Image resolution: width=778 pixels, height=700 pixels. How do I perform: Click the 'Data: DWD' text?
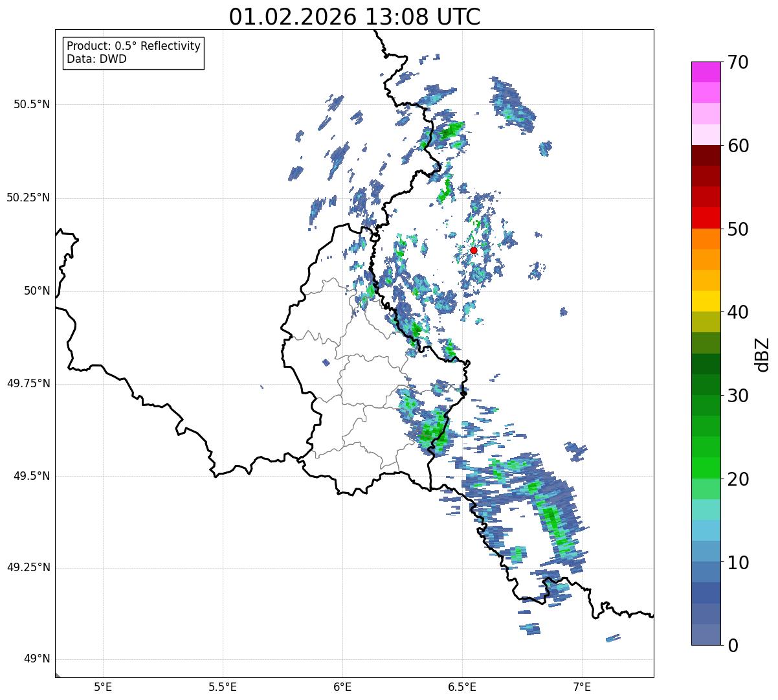tap(97, 59)
